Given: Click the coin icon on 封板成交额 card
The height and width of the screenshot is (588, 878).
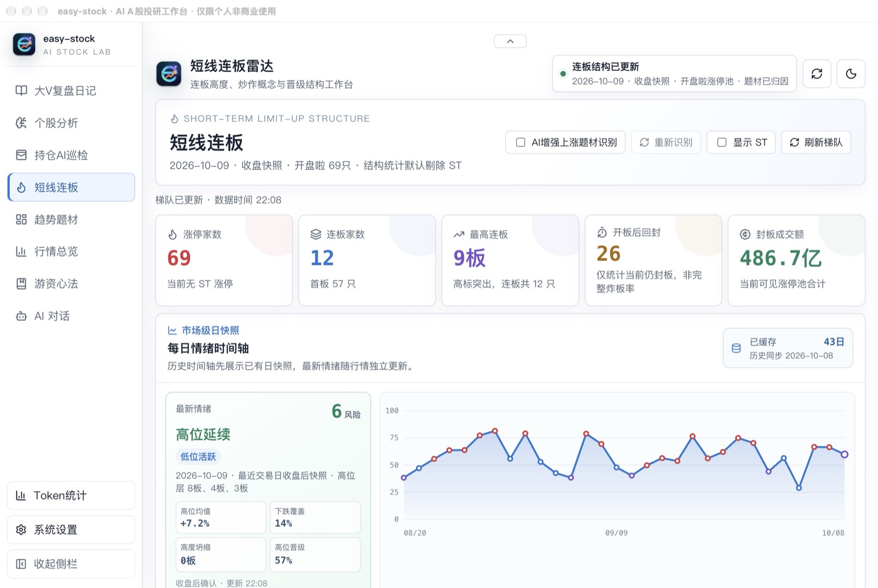Looking at the screenshot, I should coord(745,235).
